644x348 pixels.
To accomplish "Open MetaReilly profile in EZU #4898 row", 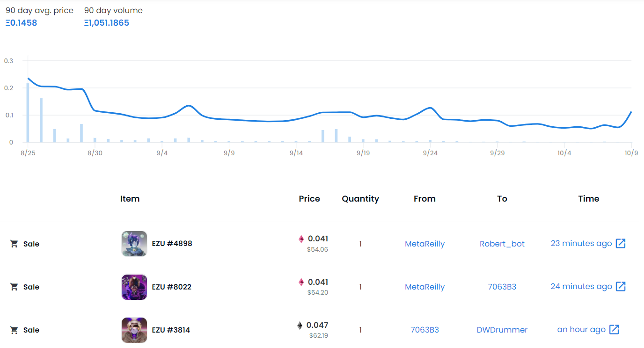I will (424, 244).
